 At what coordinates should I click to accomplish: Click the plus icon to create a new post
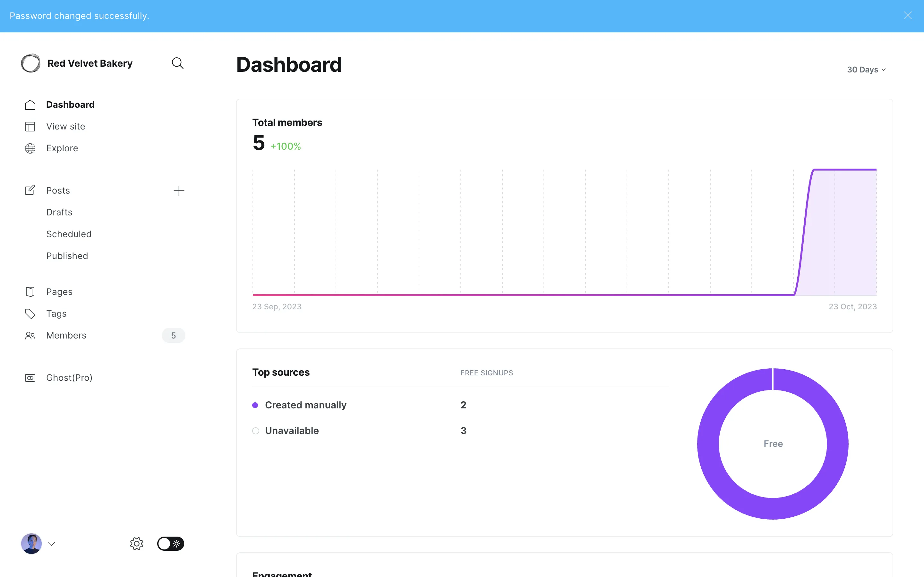(179, 190)
